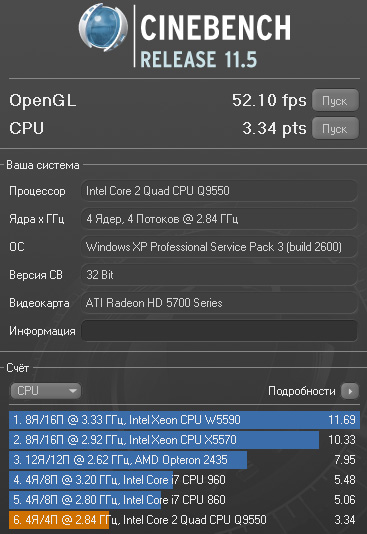Select the Xeon W5590 ranking entry
367x534 pixels.
[184, 420]
